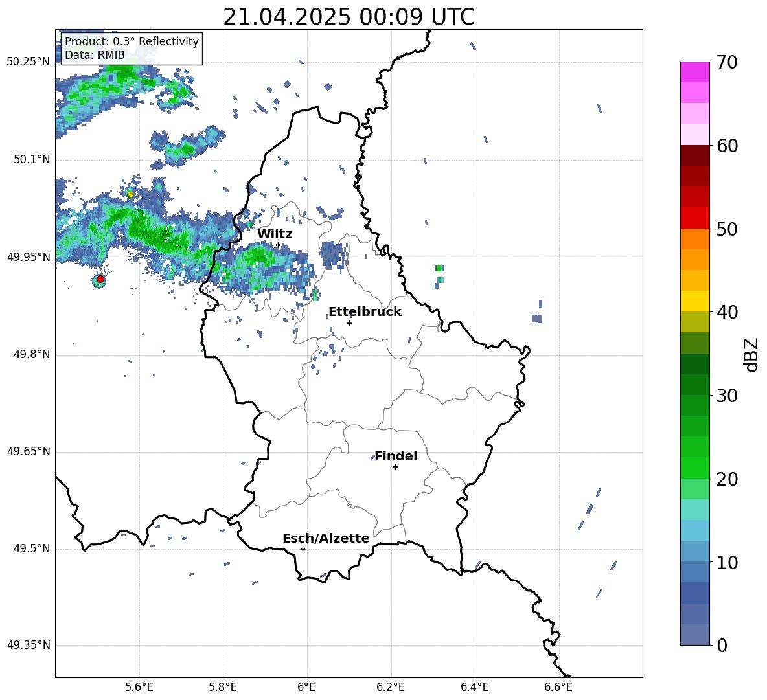Click the magenta top colorbar swatch
Image resolution: width=767 pixels, height=700 pixels.
pos(694,72)
